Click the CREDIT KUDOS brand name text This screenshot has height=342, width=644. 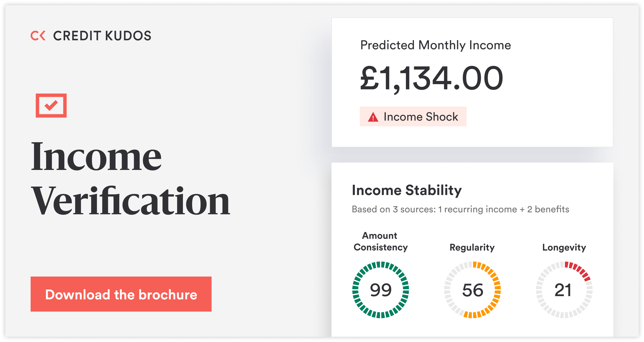point(102,36)
